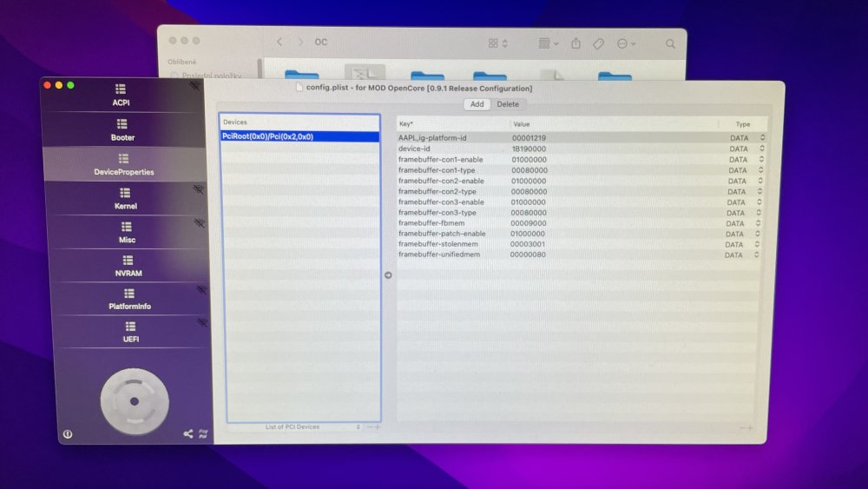
Task: Go forward in the Finder window
Action: click(300, 42)
